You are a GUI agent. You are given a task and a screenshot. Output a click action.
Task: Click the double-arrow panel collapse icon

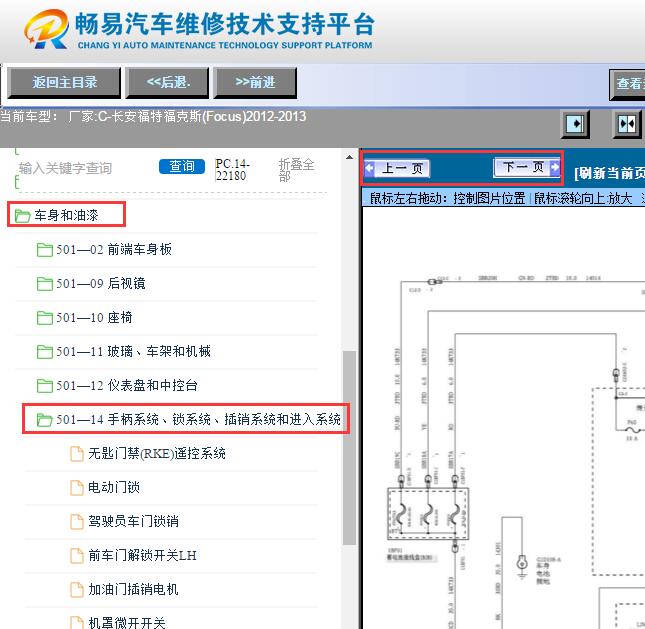point(626,124)
